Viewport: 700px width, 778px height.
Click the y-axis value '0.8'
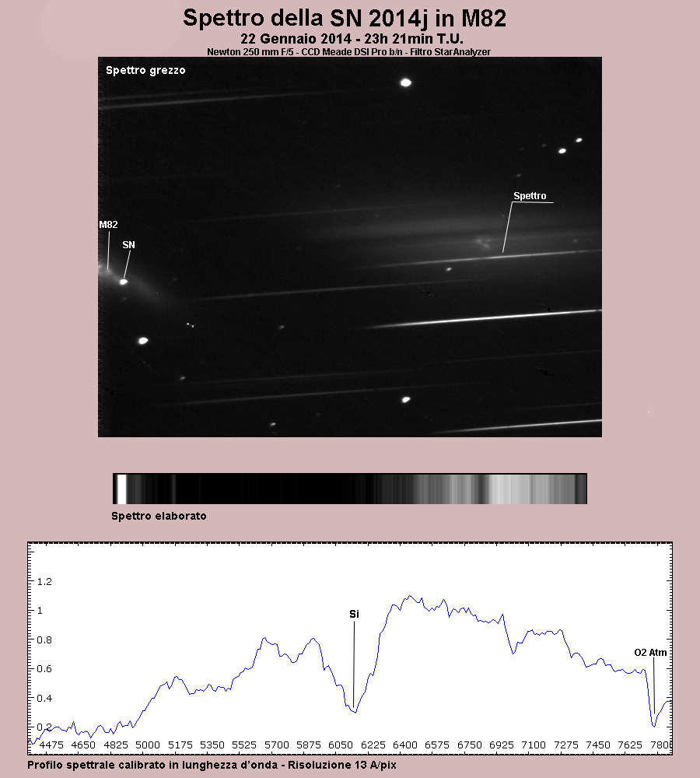click(44, 640)
